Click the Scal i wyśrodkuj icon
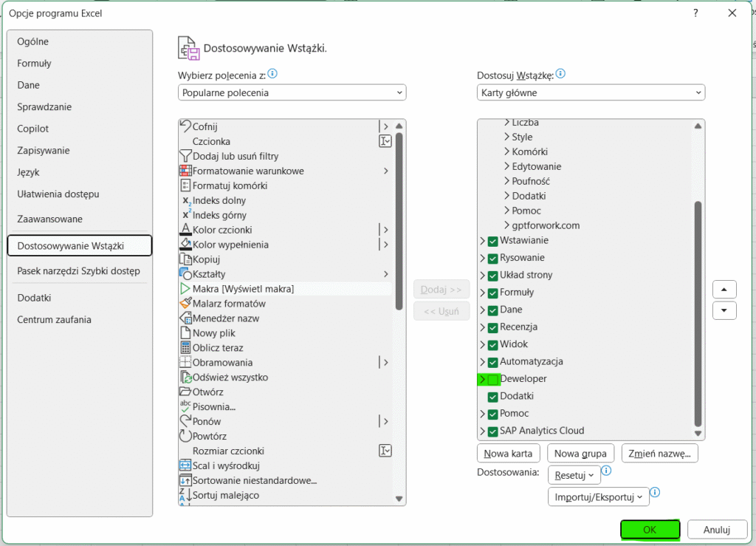This screenshot has height=546, width=756. point(185,465)
